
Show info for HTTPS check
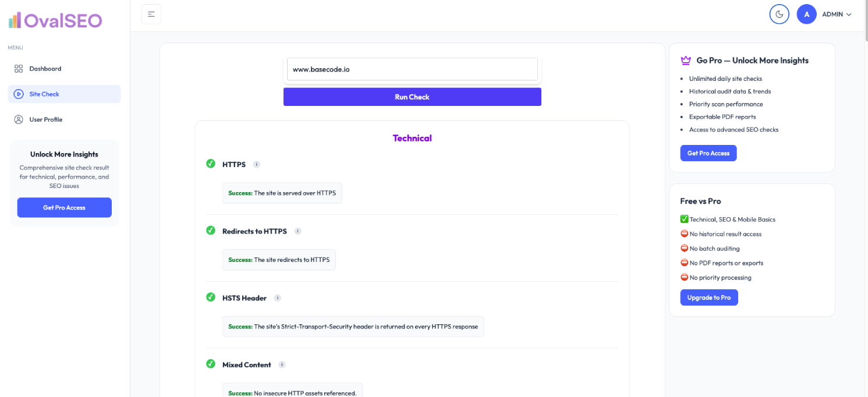click(257, 165)
